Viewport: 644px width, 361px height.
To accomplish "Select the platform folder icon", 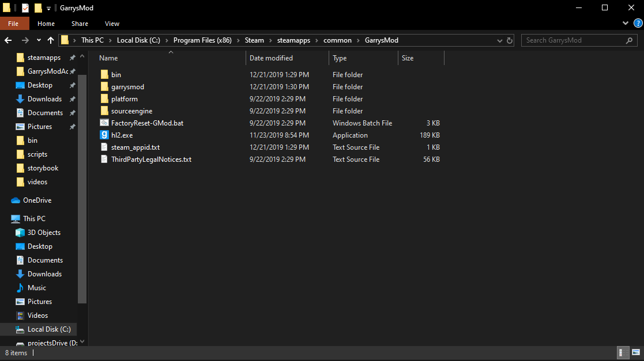I will tap(104, 99).
